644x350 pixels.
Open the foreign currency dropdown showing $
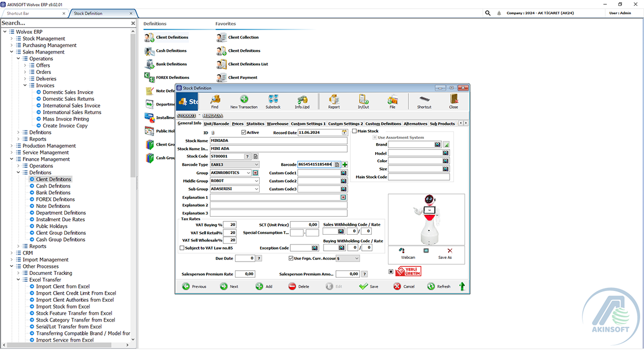pos(356,258)
